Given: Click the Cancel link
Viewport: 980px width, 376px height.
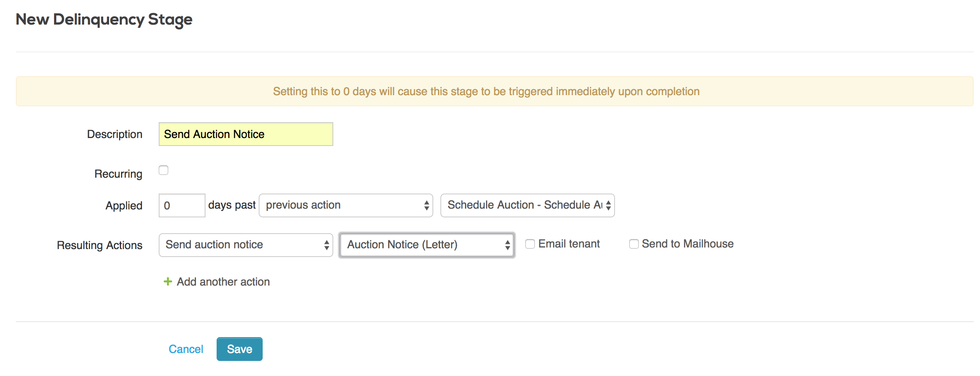Looking at the screenshot, I should point(186,349).
